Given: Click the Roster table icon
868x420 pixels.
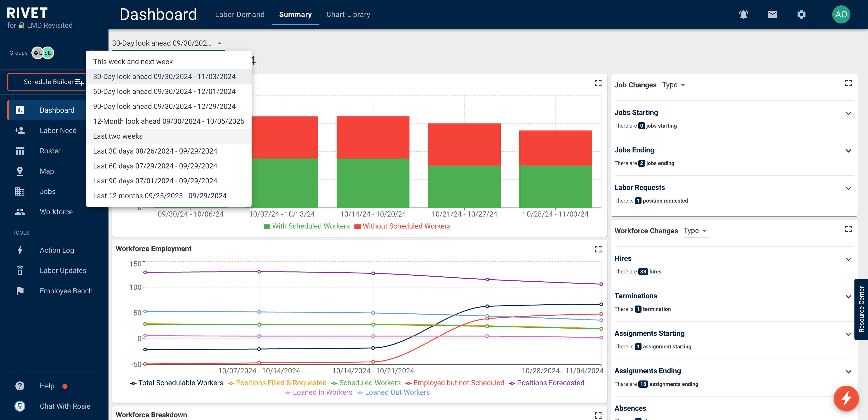Looking at the screenshot, I should [20, 151].
